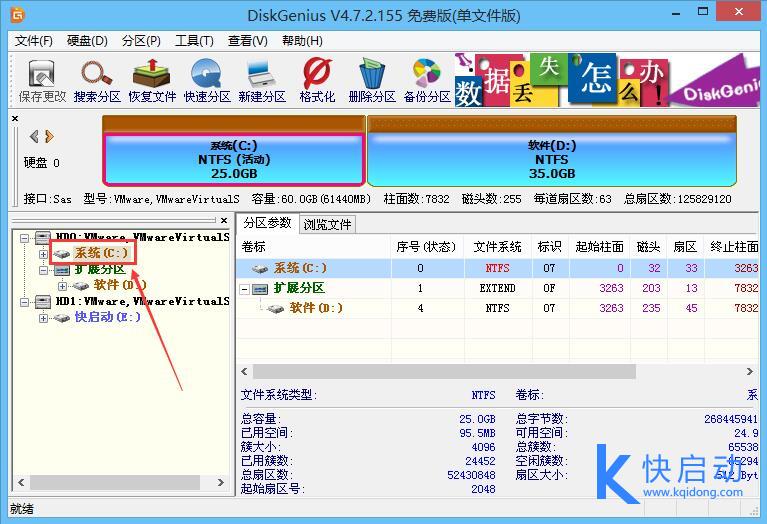
Task: Select 软件(D:) in the disk tree
Action: coord(120,285)
